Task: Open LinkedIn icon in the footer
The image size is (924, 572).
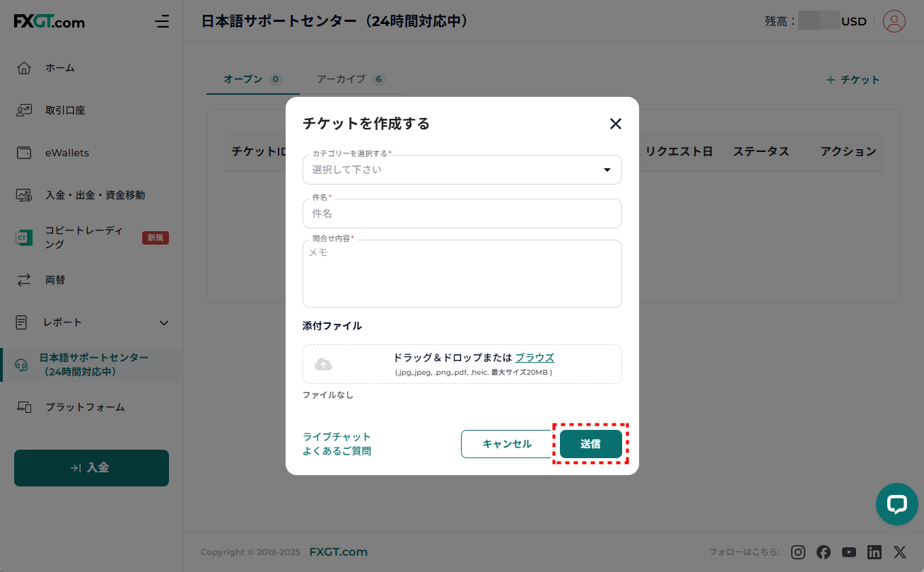Action: (x=875, y=552)
